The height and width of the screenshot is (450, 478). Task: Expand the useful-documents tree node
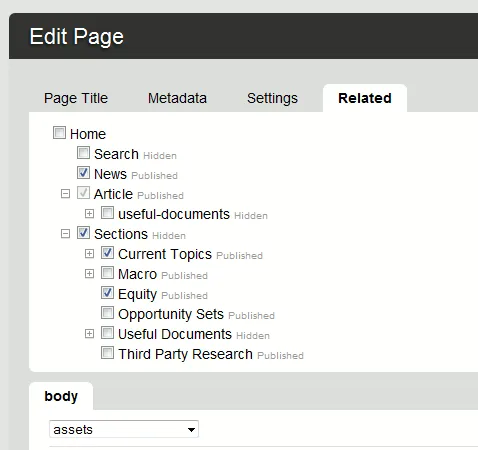pyautogui.click(x=89, y=214)
